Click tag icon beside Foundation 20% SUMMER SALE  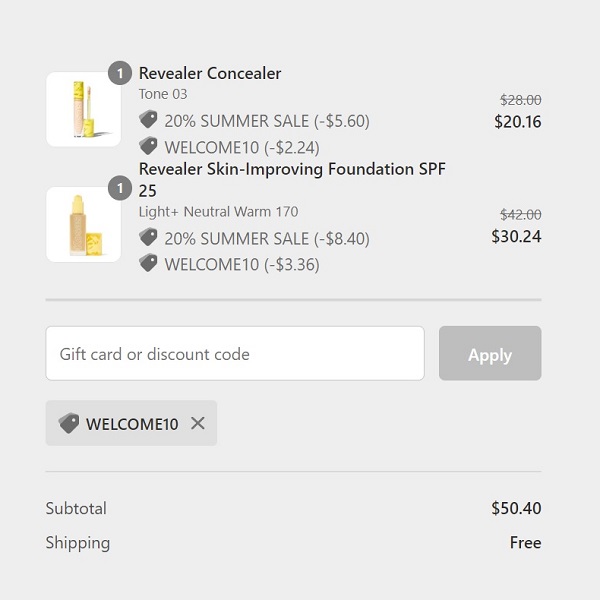pyautogui.click(x=148, y=237)
